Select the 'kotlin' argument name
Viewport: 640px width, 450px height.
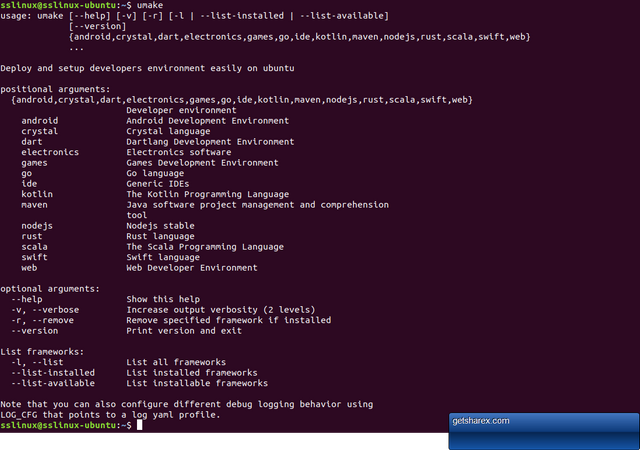point(37,194)
